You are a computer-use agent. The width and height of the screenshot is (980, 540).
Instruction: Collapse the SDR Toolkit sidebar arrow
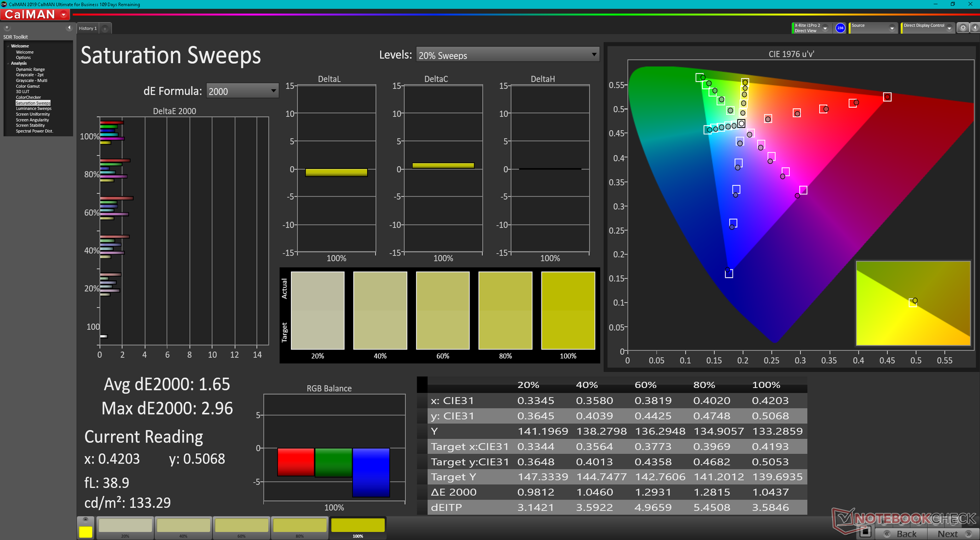click(x=69, y=28)
